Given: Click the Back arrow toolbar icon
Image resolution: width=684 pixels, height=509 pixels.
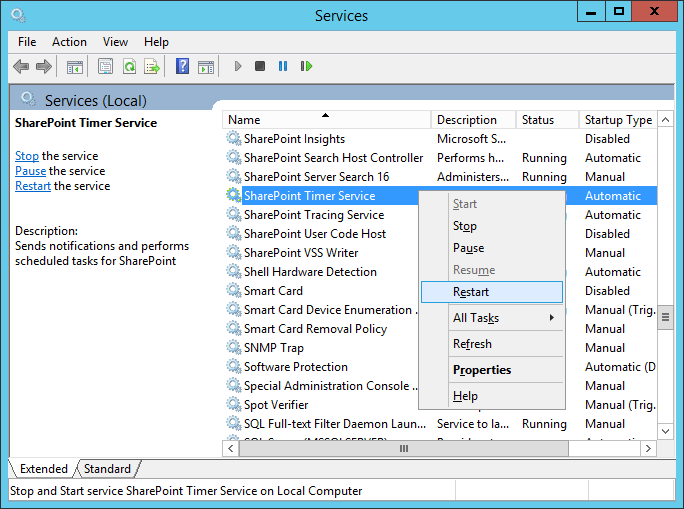Looking at the screenshot, I should pyautogui.click(x=21, y=66).
